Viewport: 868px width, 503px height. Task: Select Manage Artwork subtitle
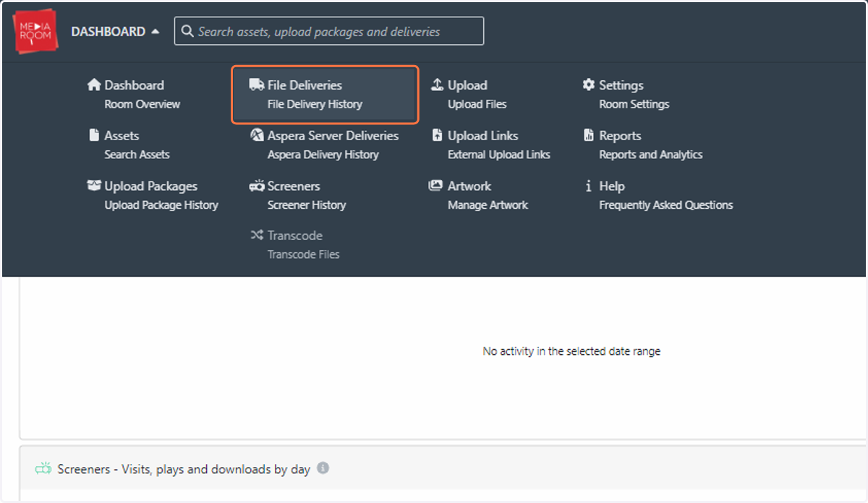click(x=488, y=205)
